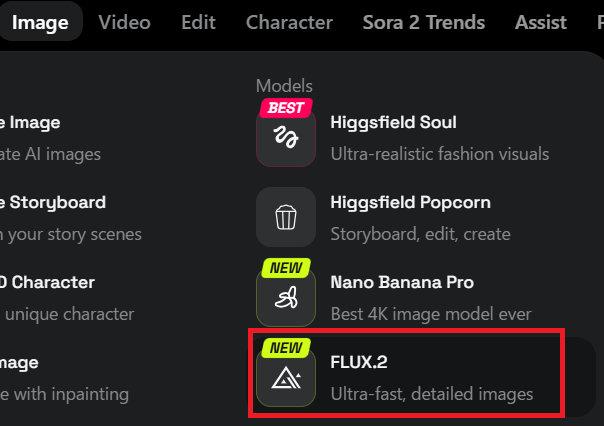Click the FLUX.2 triangle logo icon
Screen dimensions: 604x426
[286, 376]
